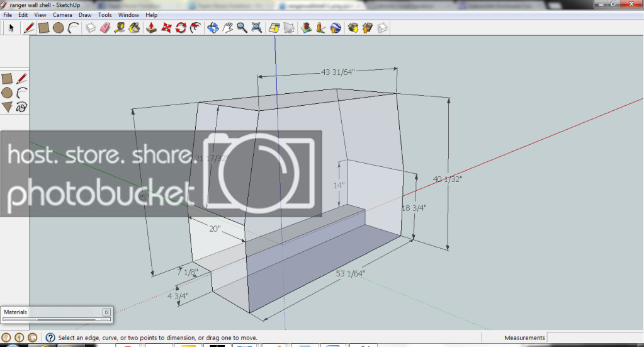Click the Measurements label in status bar
The image size is (644, 347).
[524, 338]
